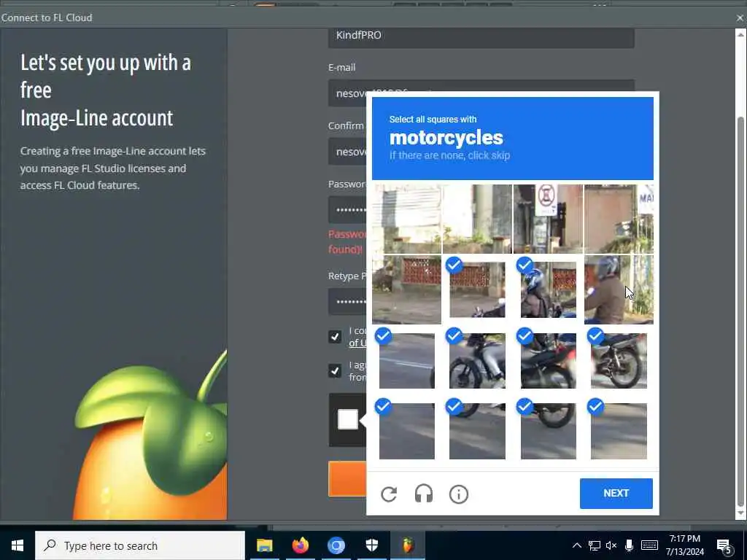Click the scrollbar up arrow
Viewport: 747px width, 560px height.
coord(740,34)
